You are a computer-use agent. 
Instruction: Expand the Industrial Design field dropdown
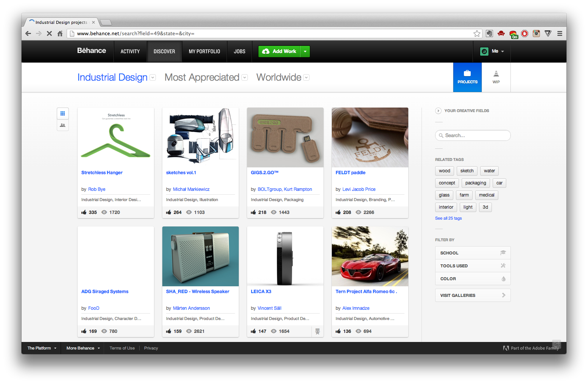(153, 78)
